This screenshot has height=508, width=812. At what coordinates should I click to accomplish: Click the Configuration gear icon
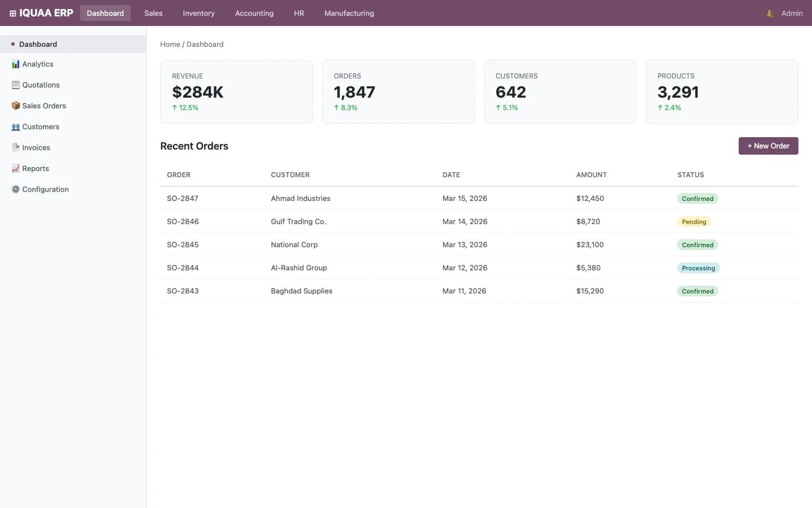point(15,189)
